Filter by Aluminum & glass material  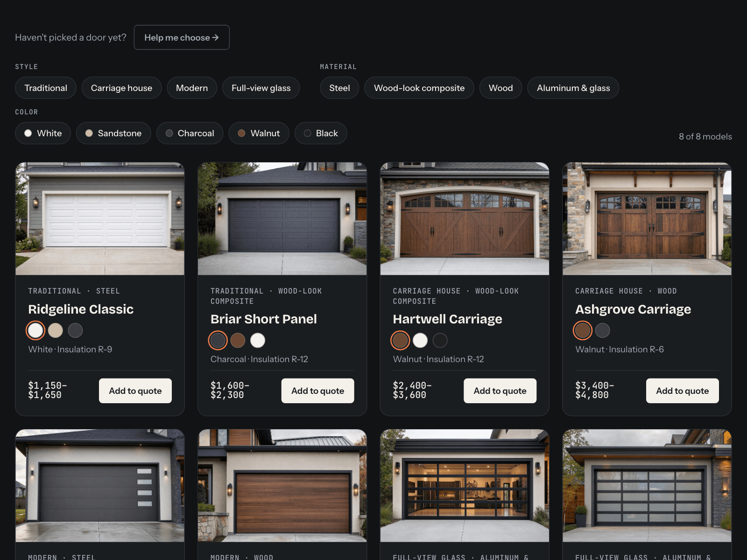coord(573,88)
